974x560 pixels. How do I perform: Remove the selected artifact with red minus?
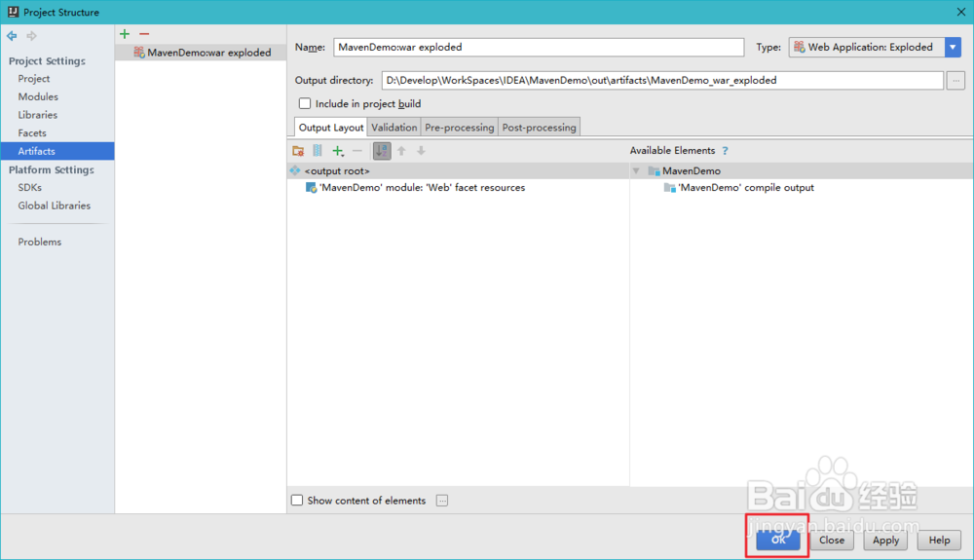coord(144,34)
